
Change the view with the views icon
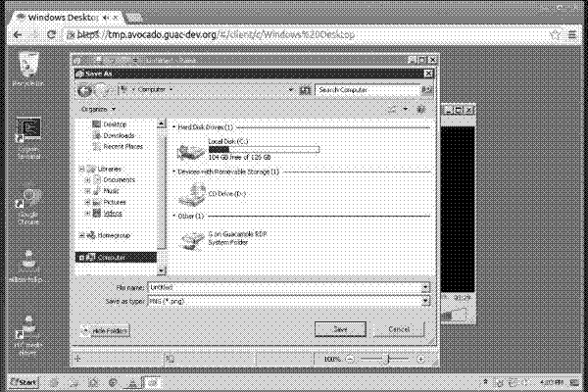[x=393, y=109]
